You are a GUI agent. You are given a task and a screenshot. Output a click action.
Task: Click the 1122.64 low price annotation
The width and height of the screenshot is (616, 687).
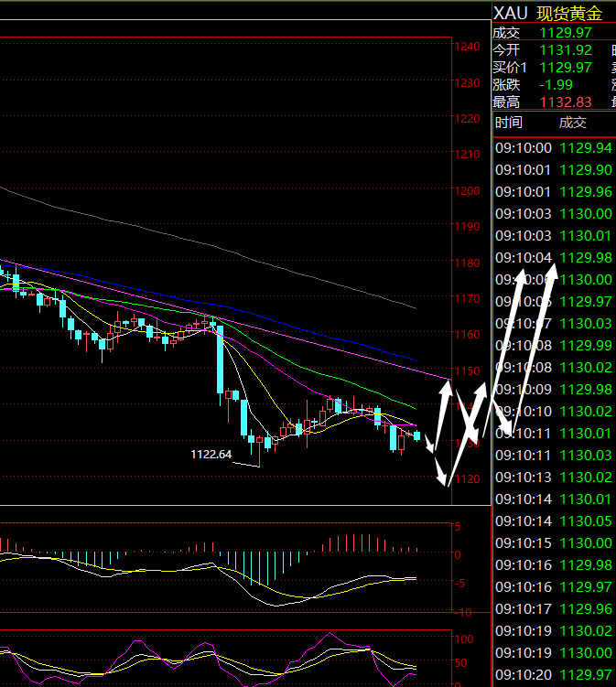[211, 455]
